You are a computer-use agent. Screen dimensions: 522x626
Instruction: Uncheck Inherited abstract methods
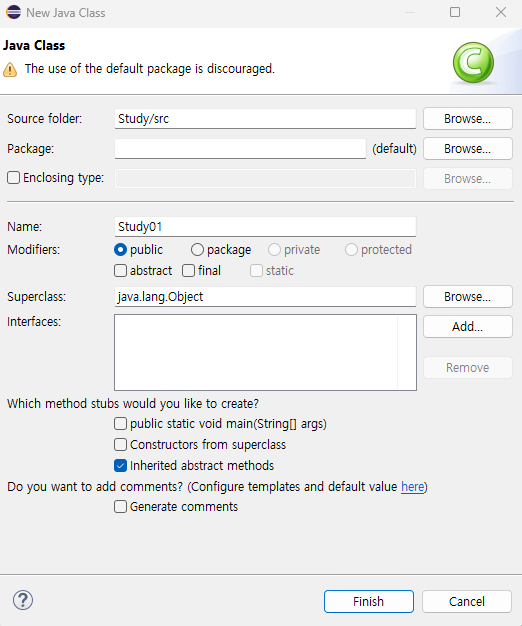pos(120,466)
